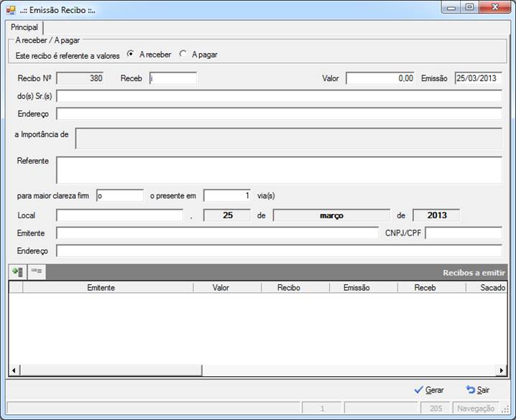The image size is (516, 420).
Task: Minimize the Emissão Recibo window
Action: (x=451, y=7)
